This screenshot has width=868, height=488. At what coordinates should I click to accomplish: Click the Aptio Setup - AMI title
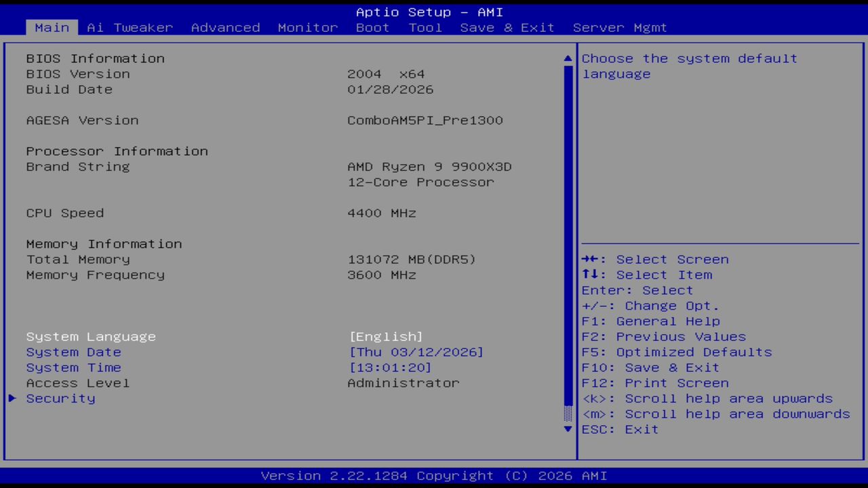[x=429, y=12]
